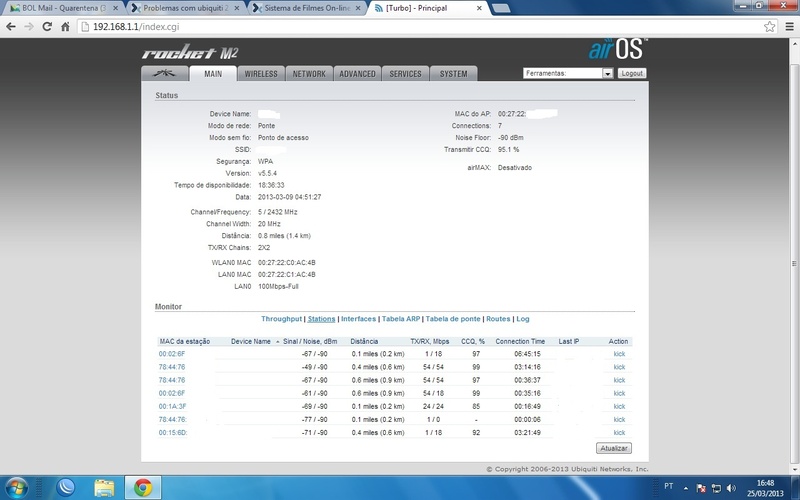This screenshot has height=500, width=800.
Task: Sort by Connection Time column header
Action: 520,341
